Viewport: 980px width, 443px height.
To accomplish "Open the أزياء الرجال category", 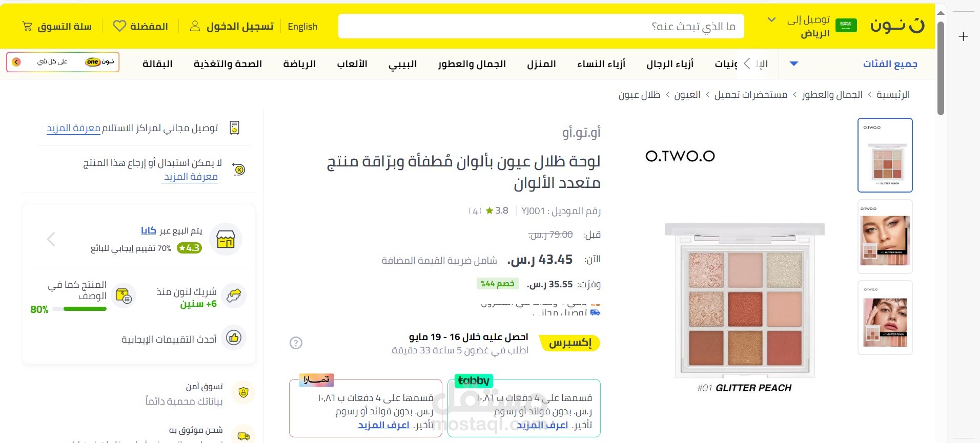I will 670,64.
